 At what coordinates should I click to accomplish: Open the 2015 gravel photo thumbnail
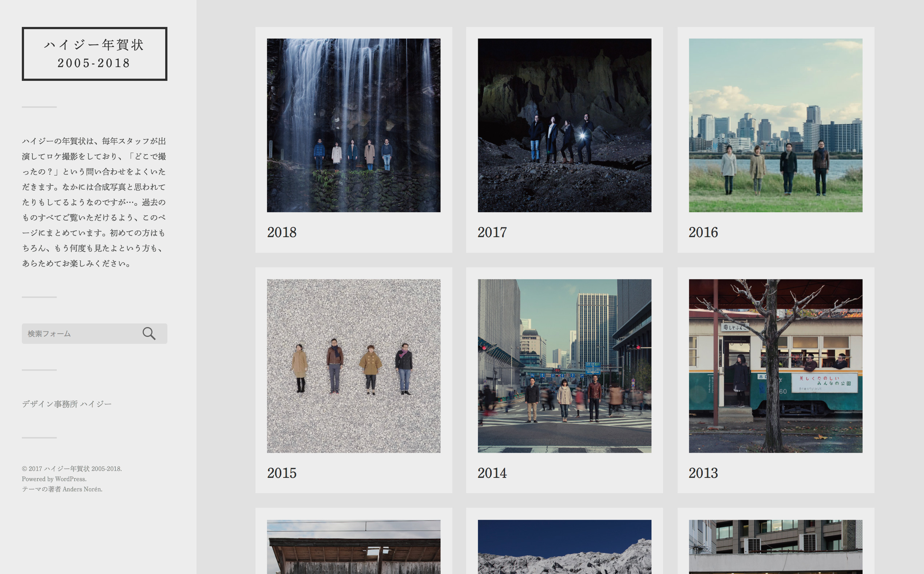tap(353, 366)
